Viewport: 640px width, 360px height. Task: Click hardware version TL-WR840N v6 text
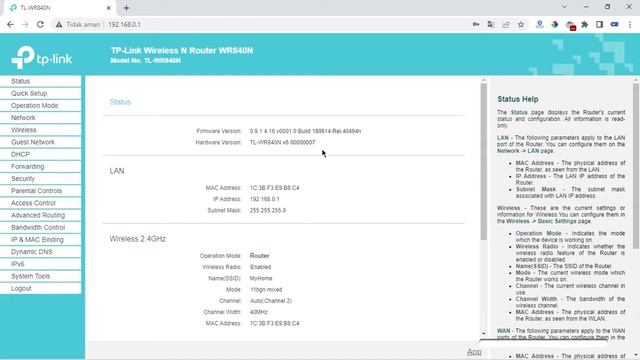click(x=282, y=142)
